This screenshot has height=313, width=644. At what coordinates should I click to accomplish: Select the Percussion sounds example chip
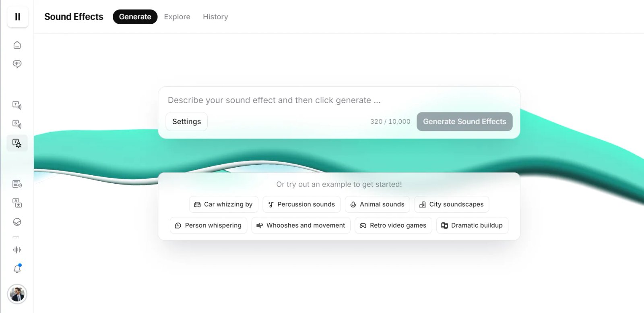(301, 204)
